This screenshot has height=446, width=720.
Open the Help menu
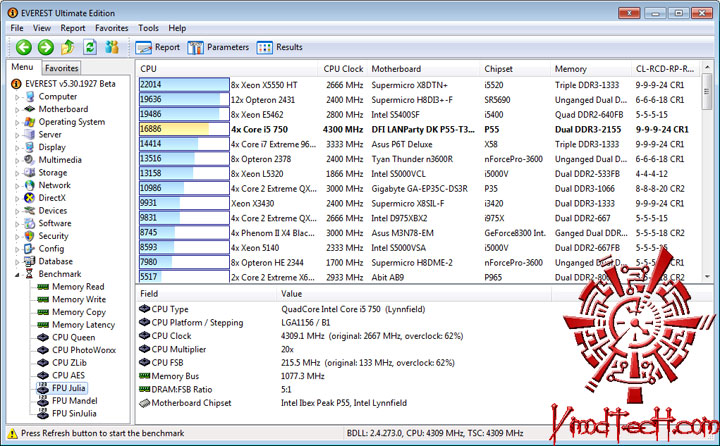177,28
